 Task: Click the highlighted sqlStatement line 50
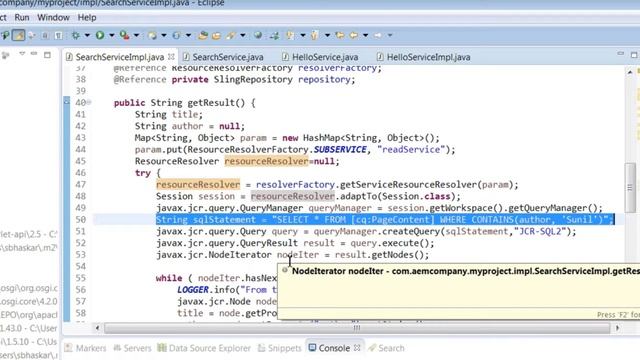tap(384, 220)
